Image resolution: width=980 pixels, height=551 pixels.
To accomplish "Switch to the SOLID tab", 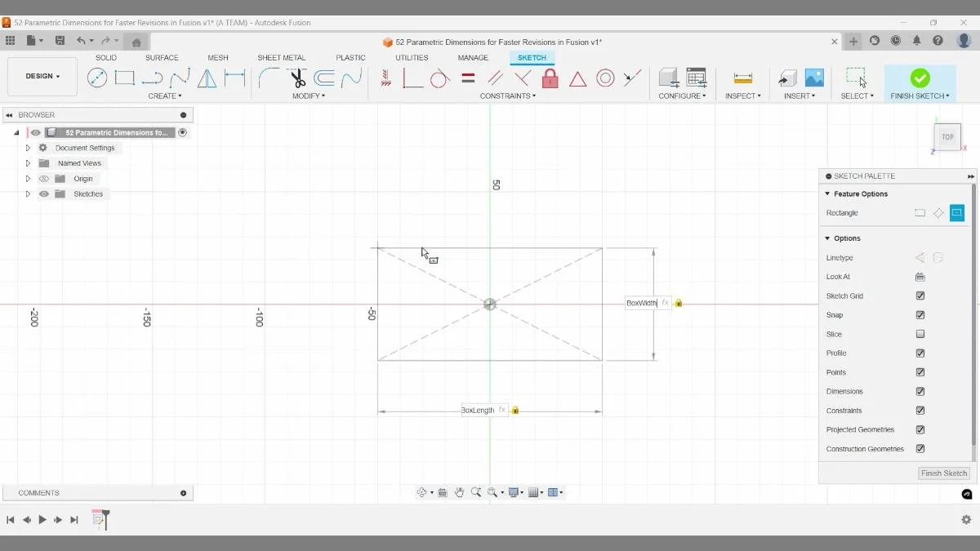I will tap(105, 57).
